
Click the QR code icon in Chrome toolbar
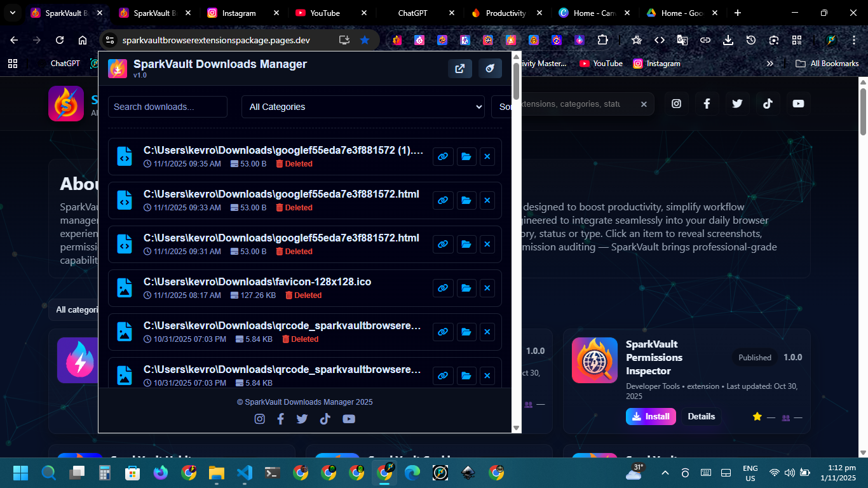pos(797,40)
